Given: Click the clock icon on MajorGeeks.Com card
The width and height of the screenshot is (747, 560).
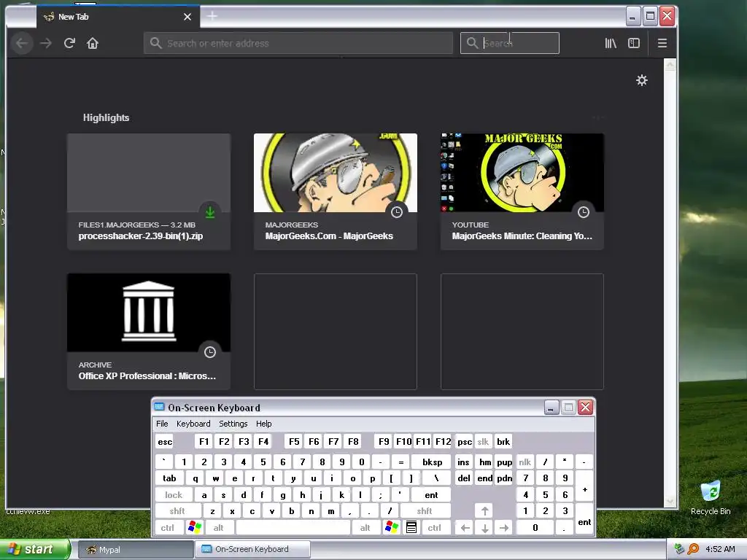Looking at the screenshot, I should (396, 212).
